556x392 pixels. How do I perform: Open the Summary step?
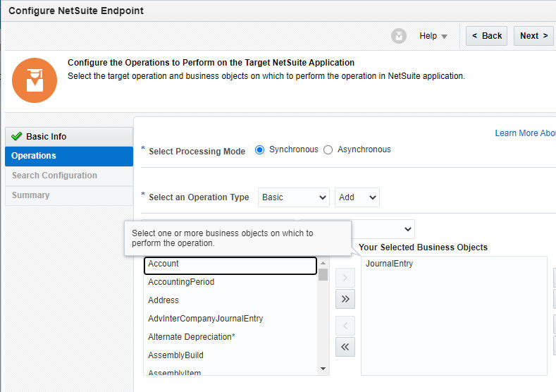tap(69, 195)
